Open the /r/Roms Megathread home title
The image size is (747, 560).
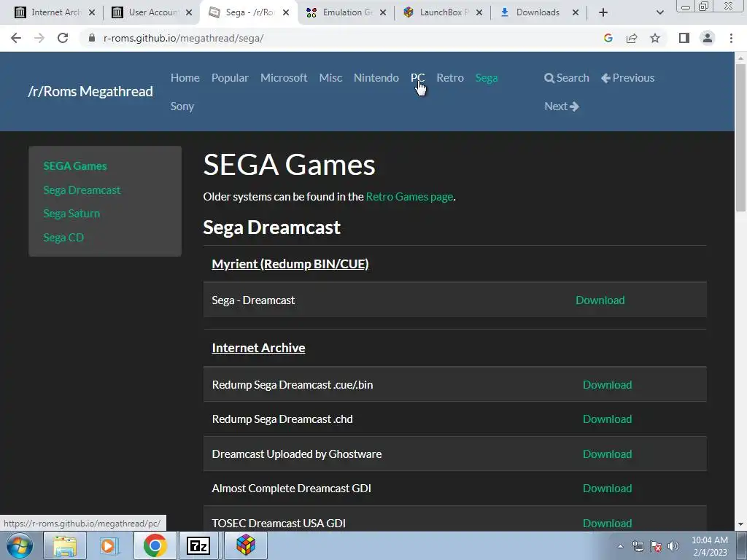[x=90, y=91]
